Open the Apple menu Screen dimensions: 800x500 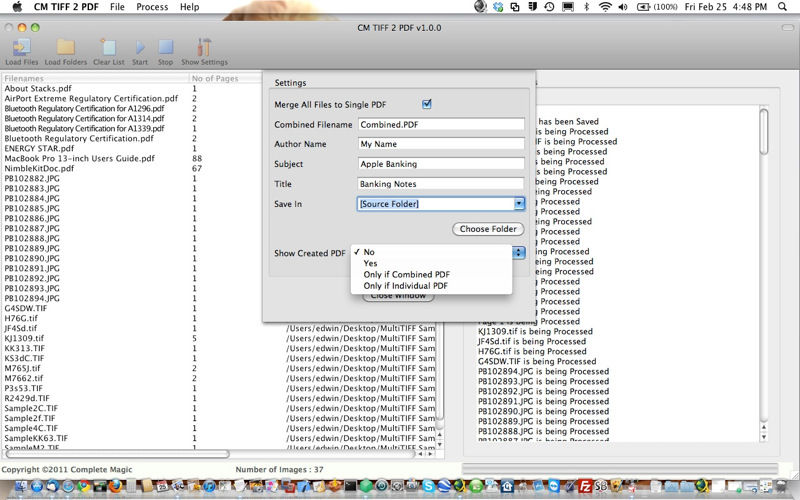(x=17, y=7)
